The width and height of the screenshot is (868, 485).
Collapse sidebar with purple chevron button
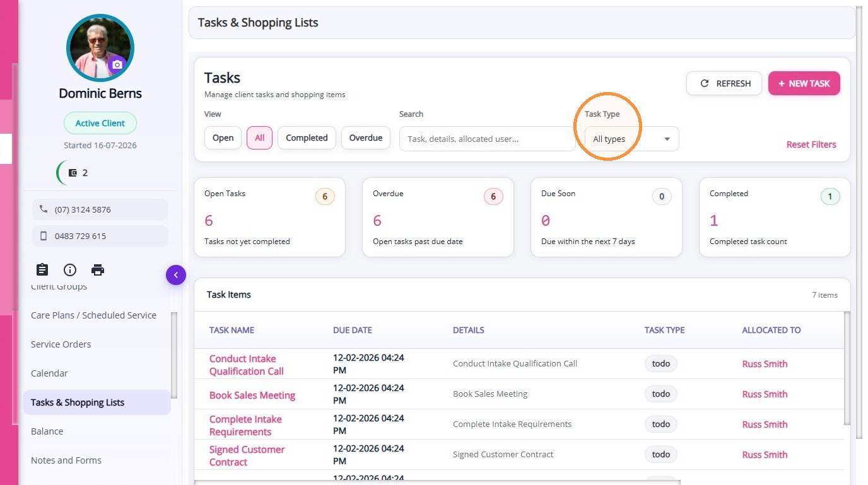pyautogui.click(x=176, y=275)
